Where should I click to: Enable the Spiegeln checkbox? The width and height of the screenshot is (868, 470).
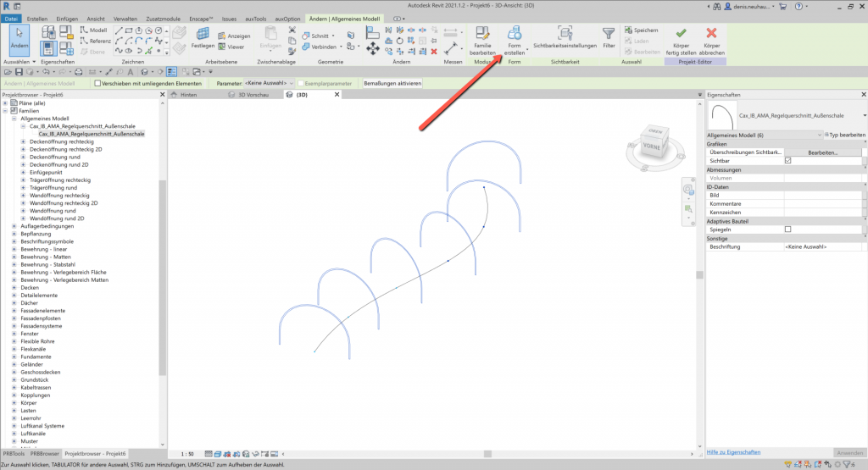pos(788,229)
